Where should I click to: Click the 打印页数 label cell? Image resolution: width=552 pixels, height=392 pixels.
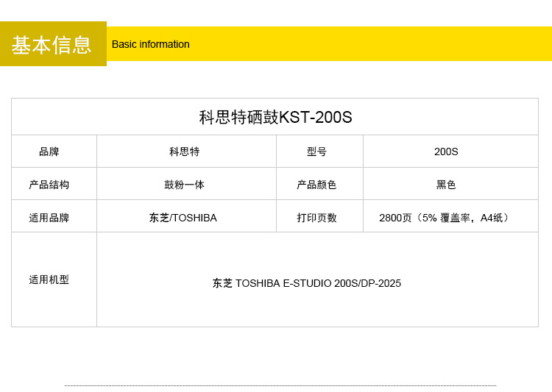pos(316,218)
